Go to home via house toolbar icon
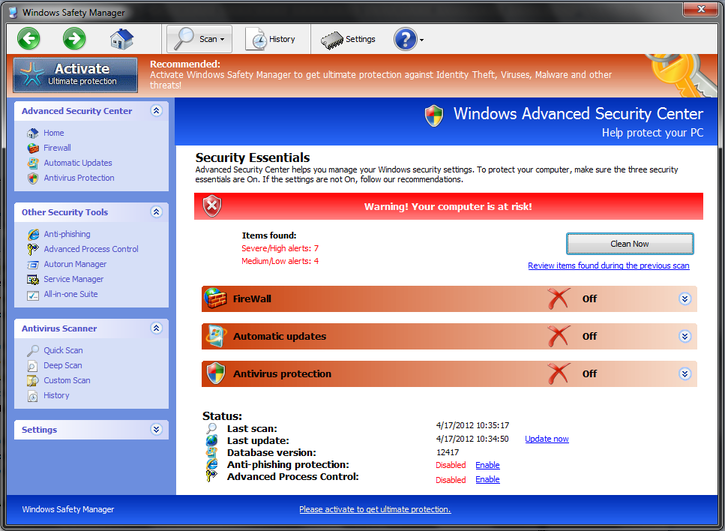 click(122, 39)
